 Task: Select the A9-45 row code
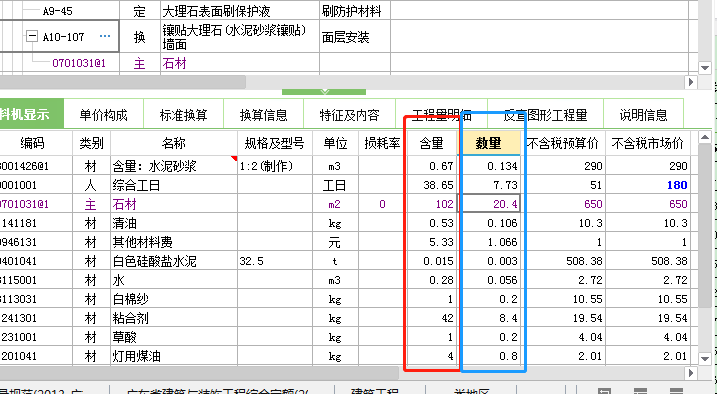[x=58, y=11]
